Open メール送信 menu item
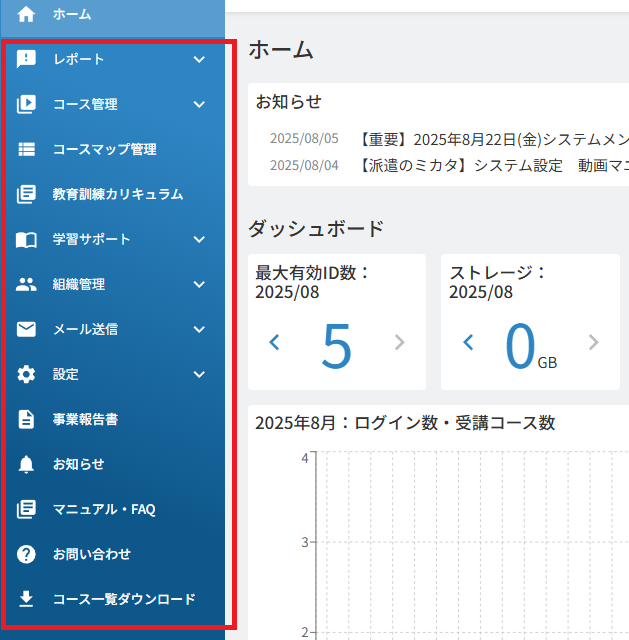The width and height of the screenshot is (629, 640). pyautogui.click(x=112, y=329)
